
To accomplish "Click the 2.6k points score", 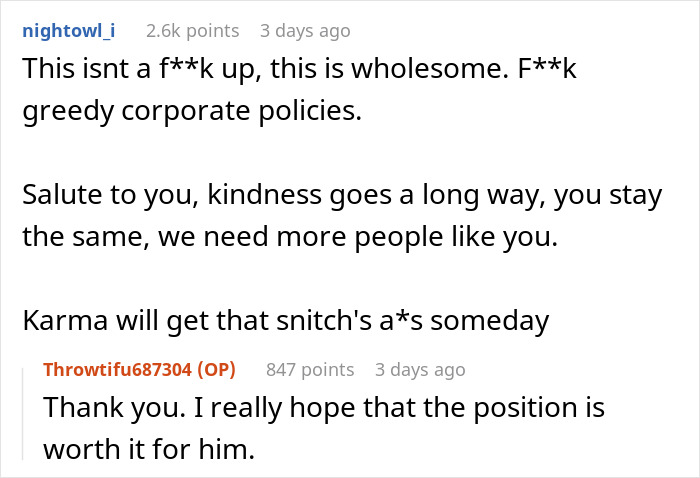I will click(x=192, y=31).
